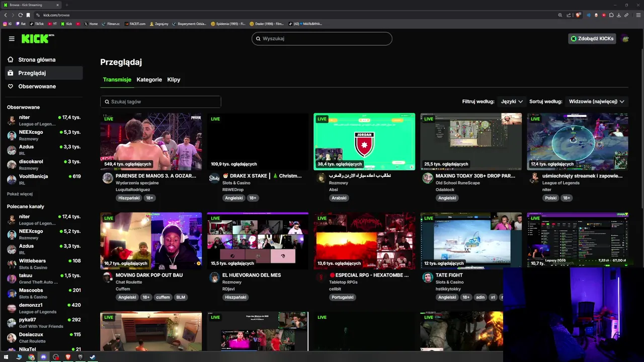
Task: Open demonzz1 in Polecane kanały
Action: click(44, 308)
